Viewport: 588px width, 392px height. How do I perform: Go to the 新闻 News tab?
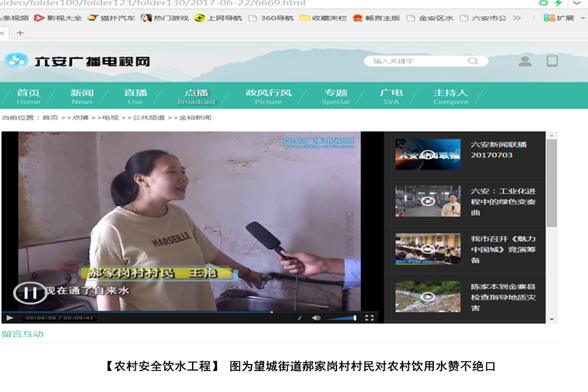(82, 96)
